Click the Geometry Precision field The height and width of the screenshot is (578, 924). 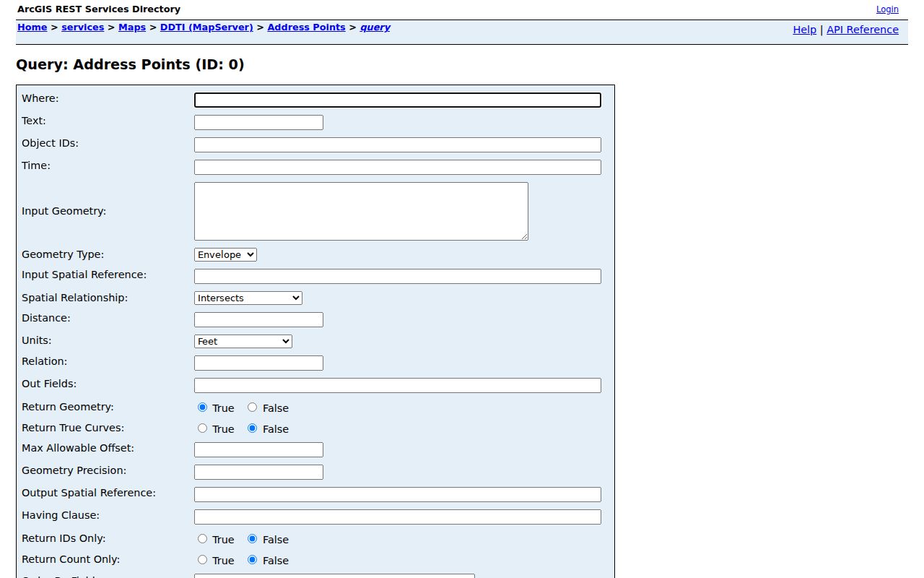(258, 473)
